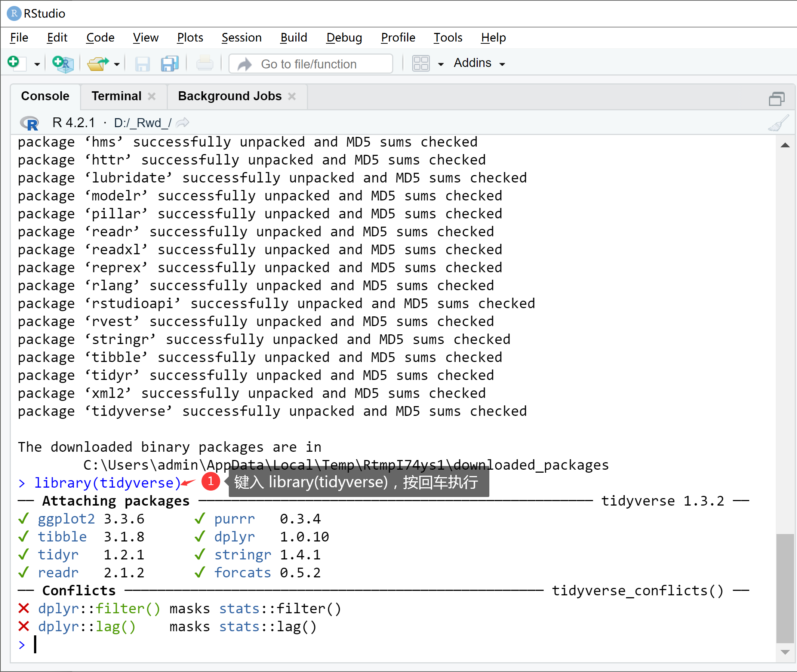The width and height of the screenshot is (797, 672).
Task: Close the Background Jobs tab
Action: [292, 96]
